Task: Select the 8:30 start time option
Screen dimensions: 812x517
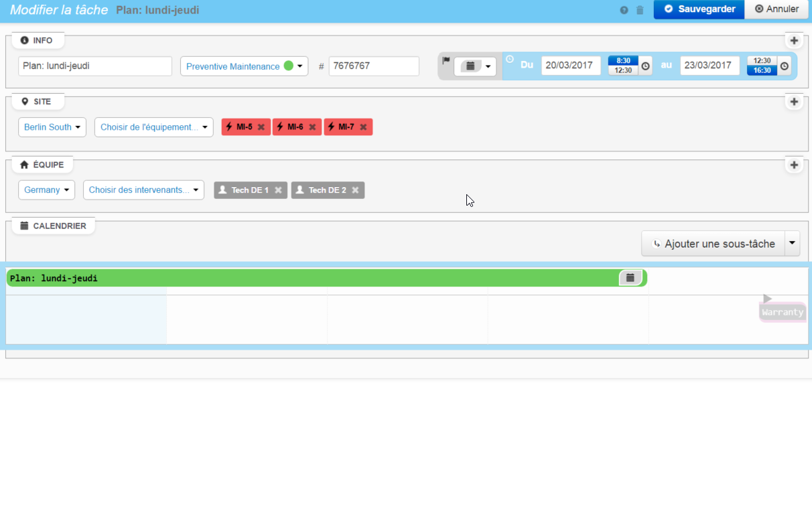Action: (x=623, y=61)
